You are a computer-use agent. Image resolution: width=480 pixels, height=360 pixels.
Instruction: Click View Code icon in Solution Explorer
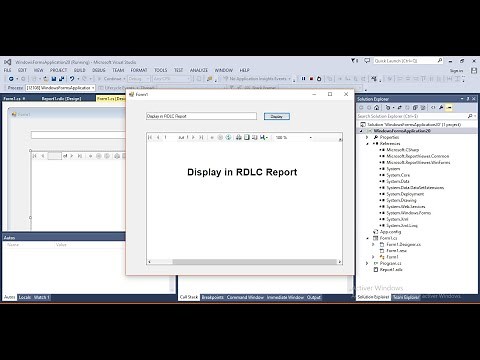tap(433, 108)
